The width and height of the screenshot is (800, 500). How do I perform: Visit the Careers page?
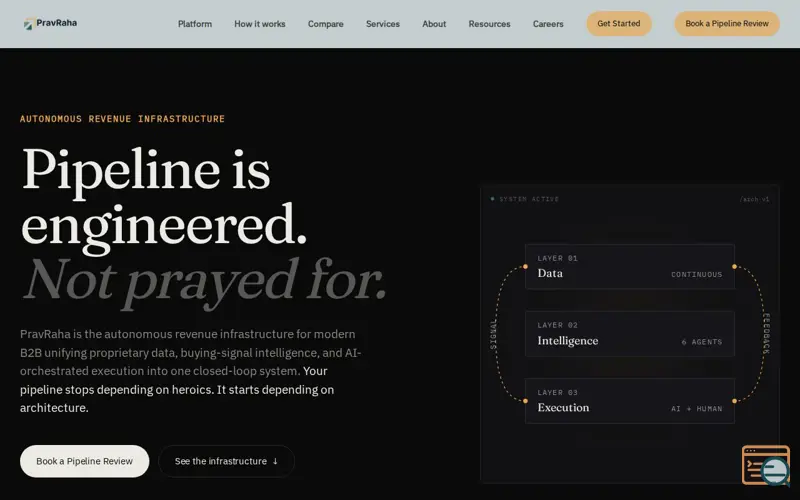coord(548,24)
